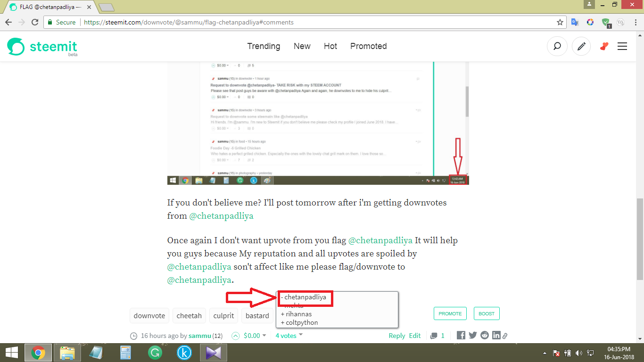644x362 pixels.
Task: Open the Google Translate extension
Action: [575, 22]
